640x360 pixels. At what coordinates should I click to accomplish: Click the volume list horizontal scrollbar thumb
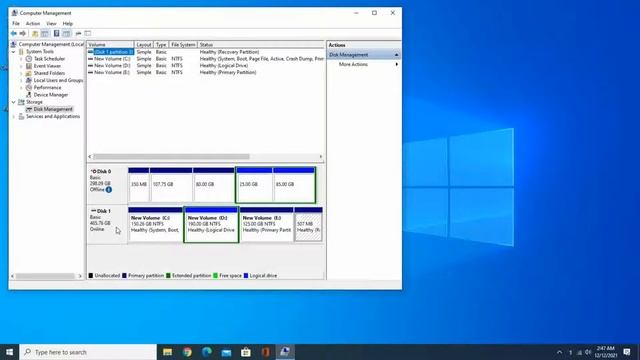171,157
